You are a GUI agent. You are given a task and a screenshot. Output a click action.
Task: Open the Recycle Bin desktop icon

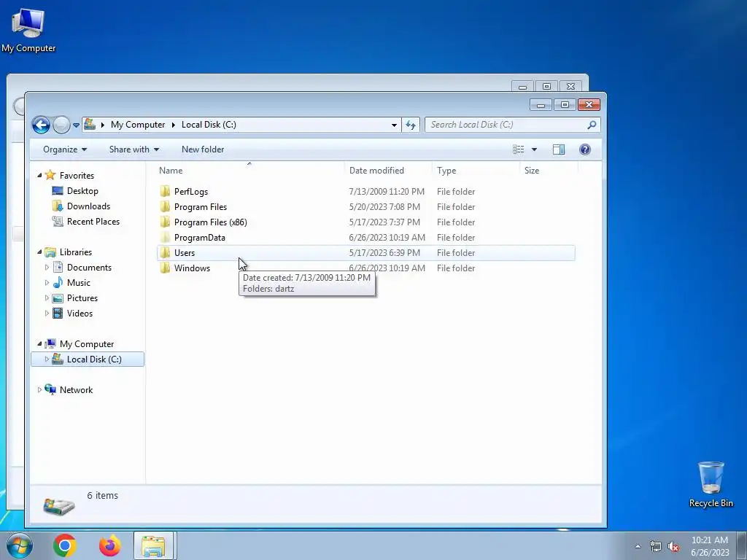711,484
